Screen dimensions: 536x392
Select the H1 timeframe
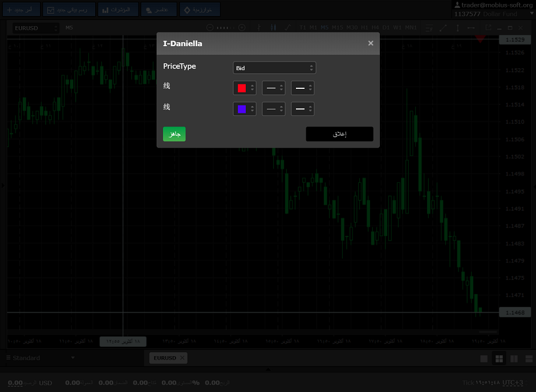click(365, 28)
